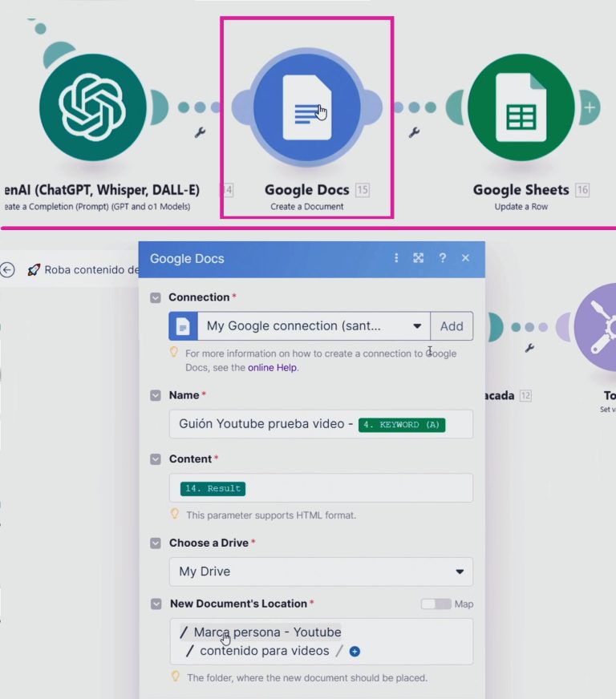This screenshot has width=616, height=699.
Task: Open help question mark in panel header
Action: click(x=442, y=258)
